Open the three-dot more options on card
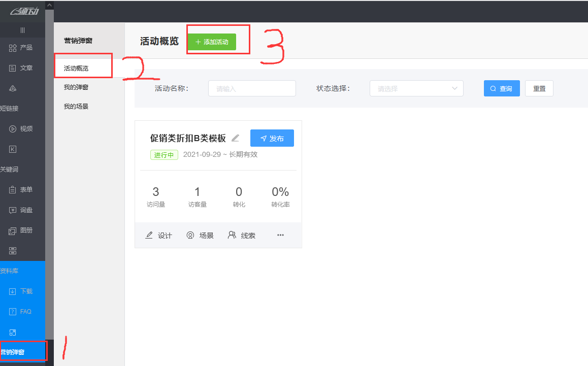Screen dimensions: 588x366 tap(280, 235)
